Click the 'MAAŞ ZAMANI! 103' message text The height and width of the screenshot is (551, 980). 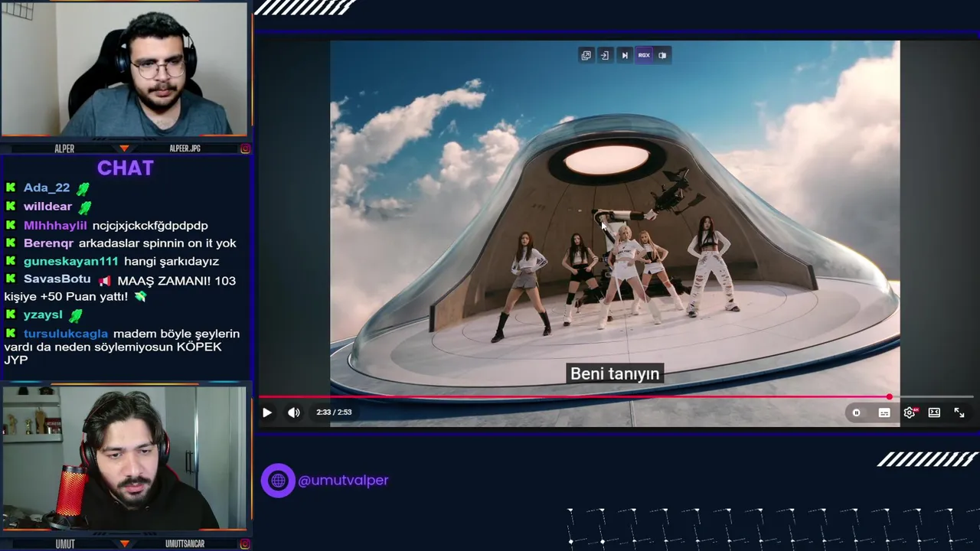pyautogui.click(x=177, y=281)
